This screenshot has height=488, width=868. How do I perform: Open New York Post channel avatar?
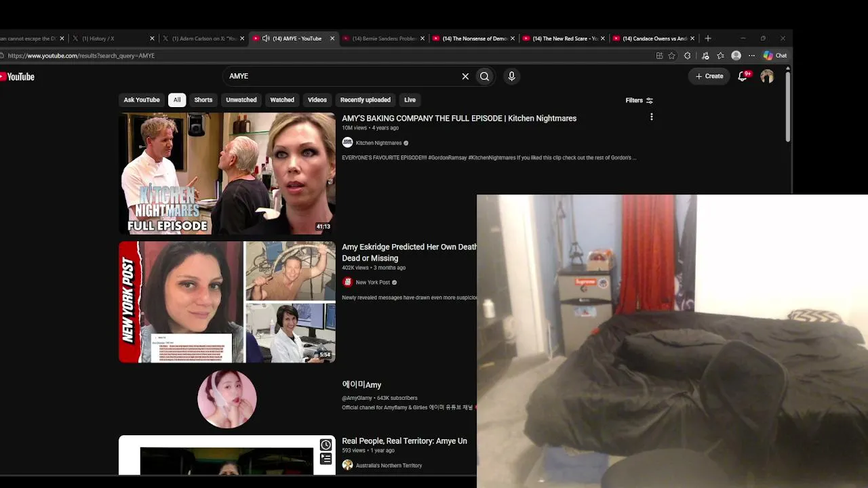point(348,282)
